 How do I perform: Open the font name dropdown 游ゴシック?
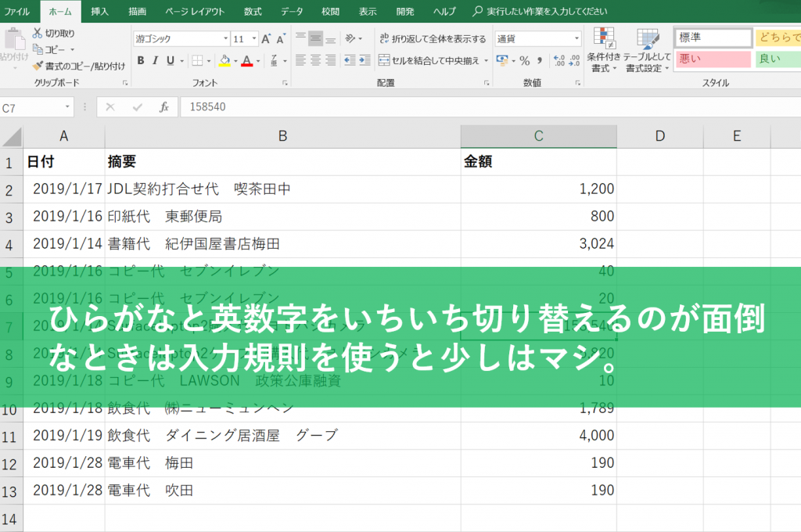pyautogui.click(x=181, y=38)
